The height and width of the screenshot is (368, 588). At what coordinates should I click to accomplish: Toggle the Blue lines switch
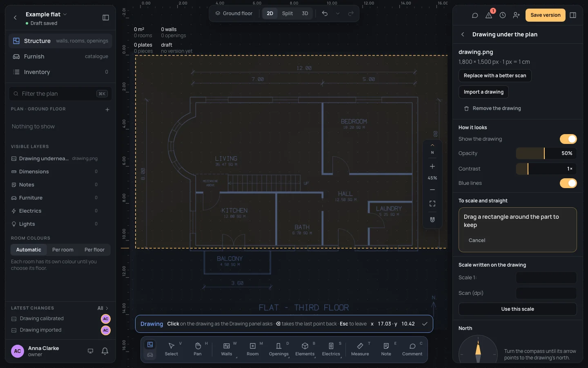(568, 183)
